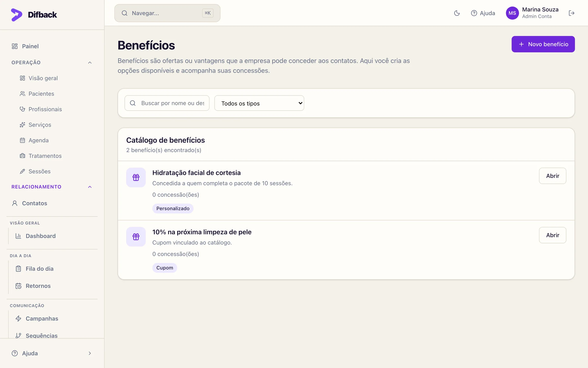The height and width of the screenshot is (368, 588).
Task: Toggle dark mode moon icon
Action: click(457, 13)
